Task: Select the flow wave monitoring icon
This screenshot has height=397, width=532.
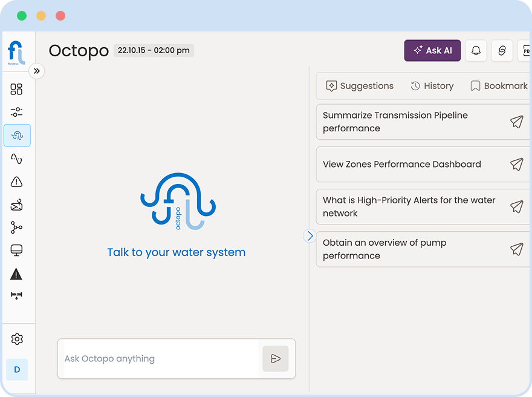Action: tap(16, 159)
